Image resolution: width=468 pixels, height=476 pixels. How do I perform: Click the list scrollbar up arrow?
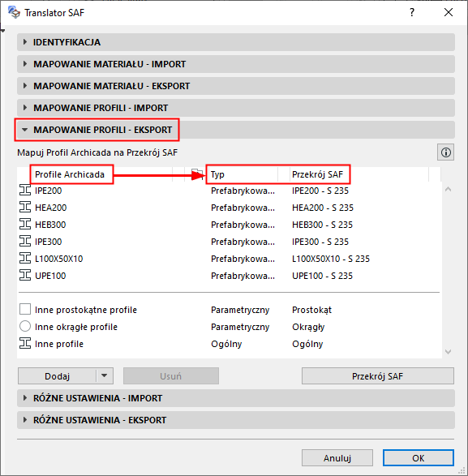coord(448,190)
